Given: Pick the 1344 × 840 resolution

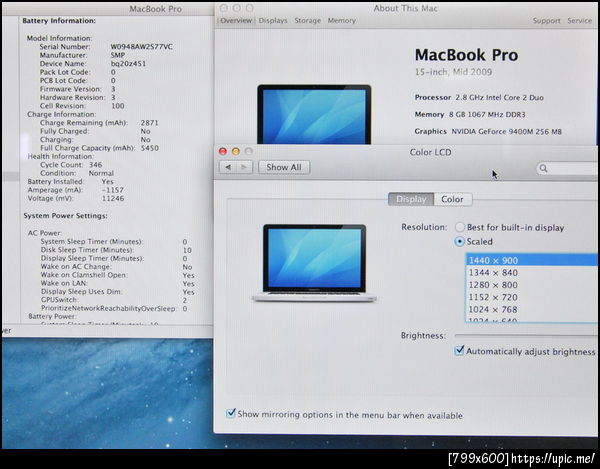Looking at the screenshot, I should (532, 273).
